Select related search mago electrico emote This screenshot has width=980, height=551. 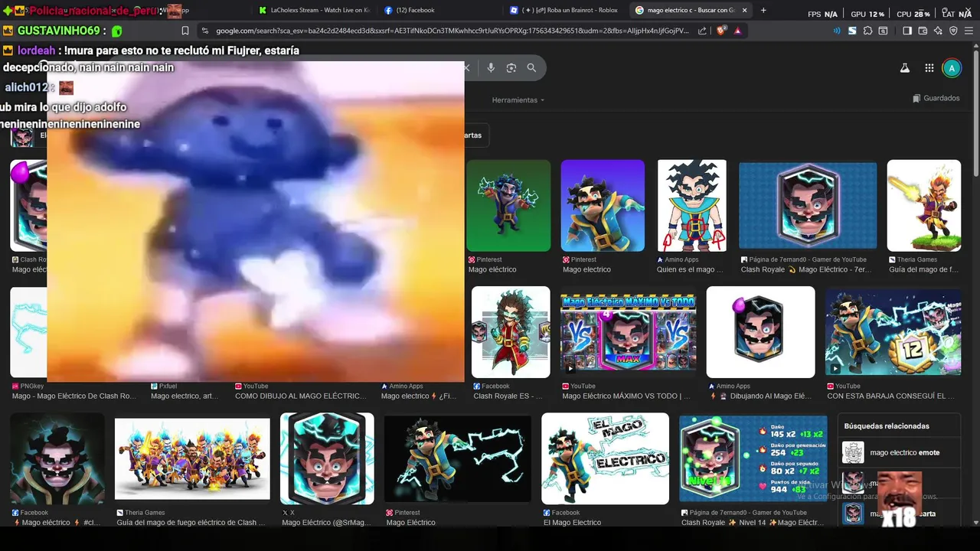point(900,452)
